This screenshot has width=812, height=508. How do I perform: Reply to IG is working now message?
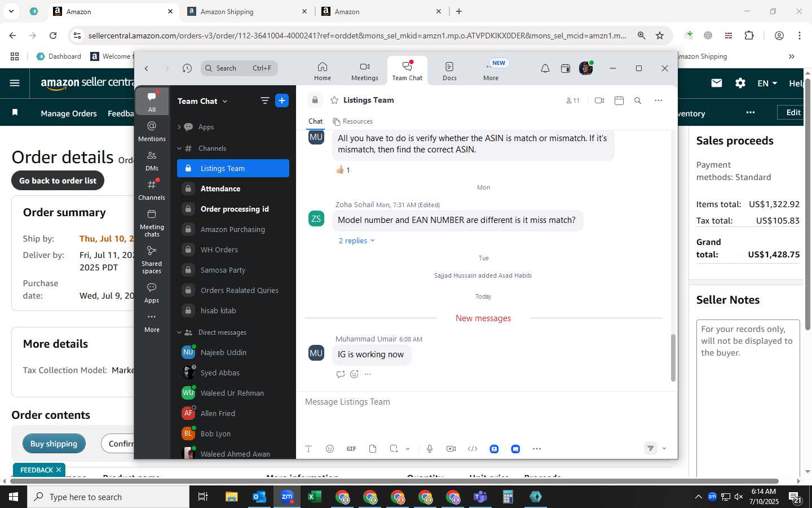(x=341, y=374)
